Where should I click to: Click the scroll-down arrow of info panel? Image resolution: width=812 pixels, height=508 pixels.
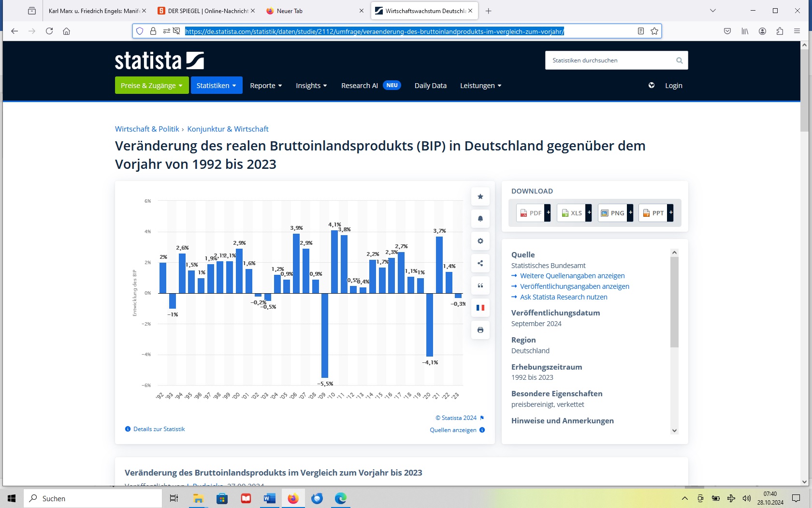(675, 431)
